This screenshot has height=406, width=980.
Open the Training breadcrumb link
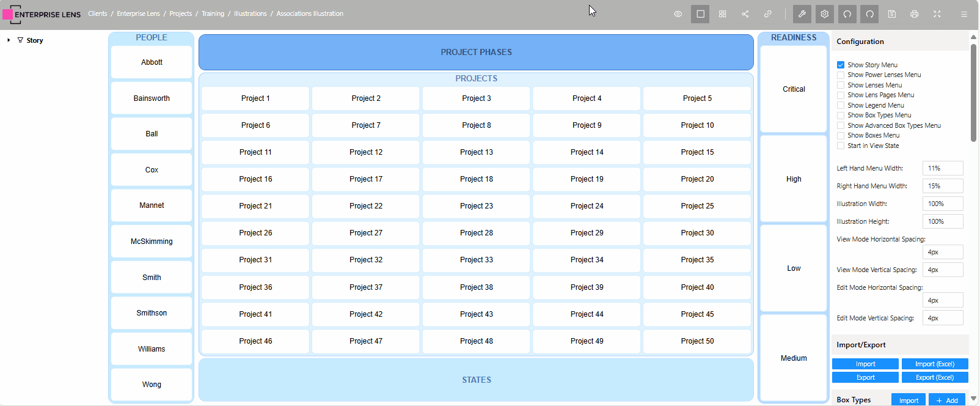[x=213, y=13]
